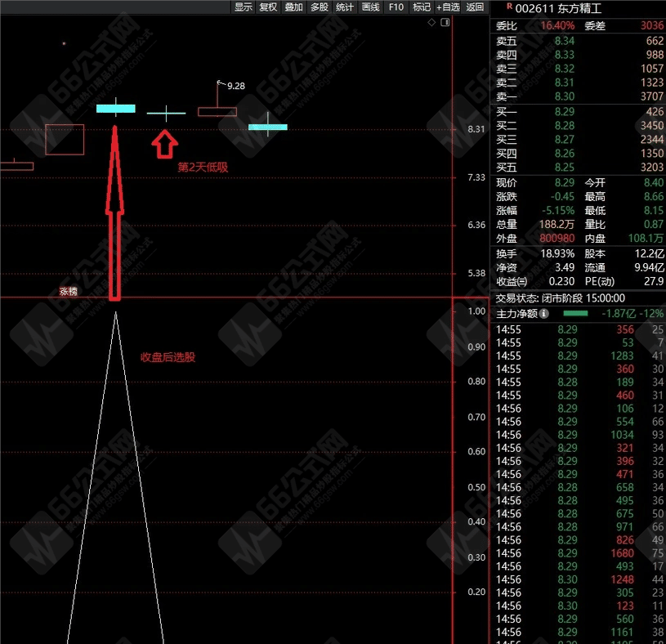Click the 返回 back button
Image resolution: width=666 pixels, height=644 pixels.
[x=475, y=7]
